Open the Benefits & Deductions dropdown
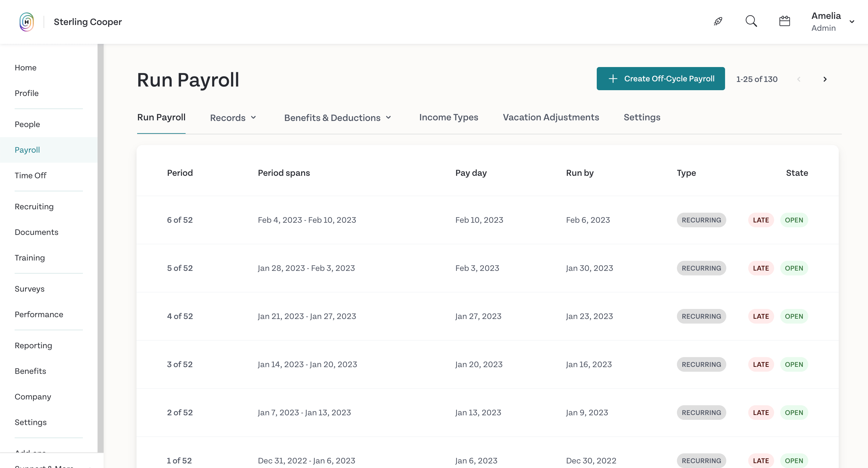 [337, 118]
